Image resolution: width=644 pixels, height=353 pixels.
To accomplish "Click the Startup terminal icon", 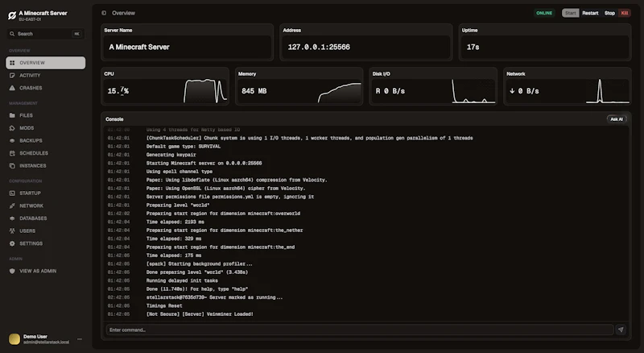I will click(x=12, y=193).
